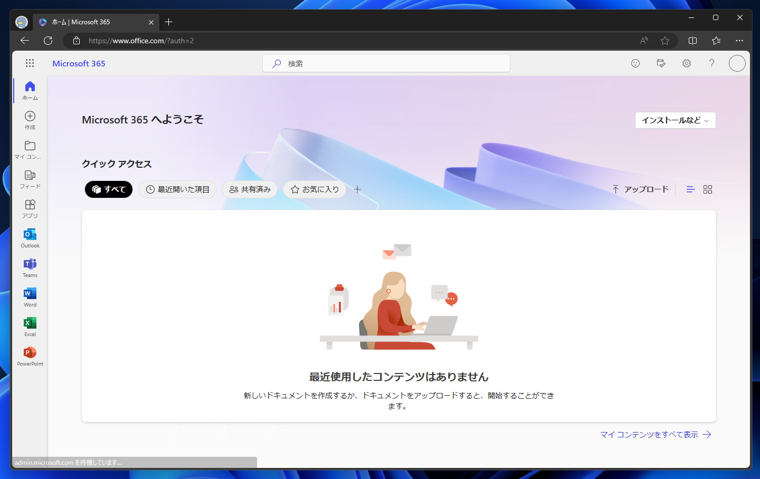Open the updates/notes icon next to the settings gear
Image resolution: width=760 pixels, height=479 pixels.
661,63
